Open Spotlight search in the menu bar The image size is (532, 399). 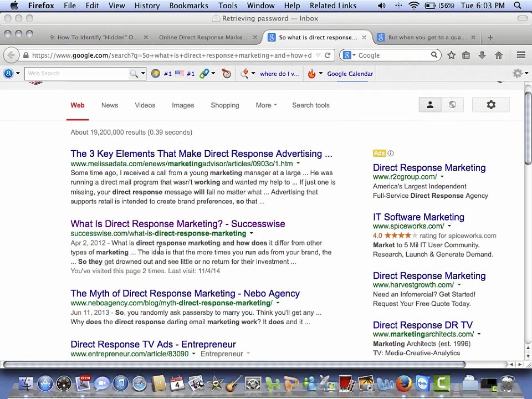(518, 6)
